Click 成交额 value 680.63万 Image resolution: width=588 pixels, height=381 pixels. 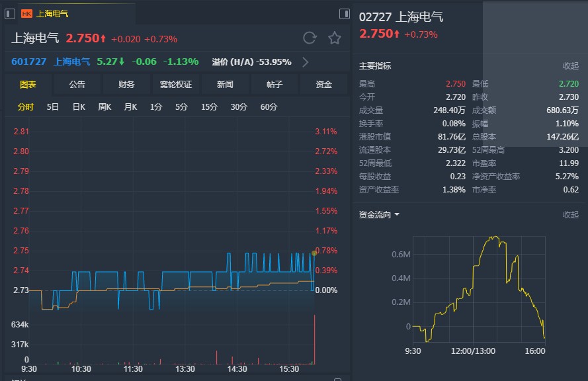click(562, 110)
